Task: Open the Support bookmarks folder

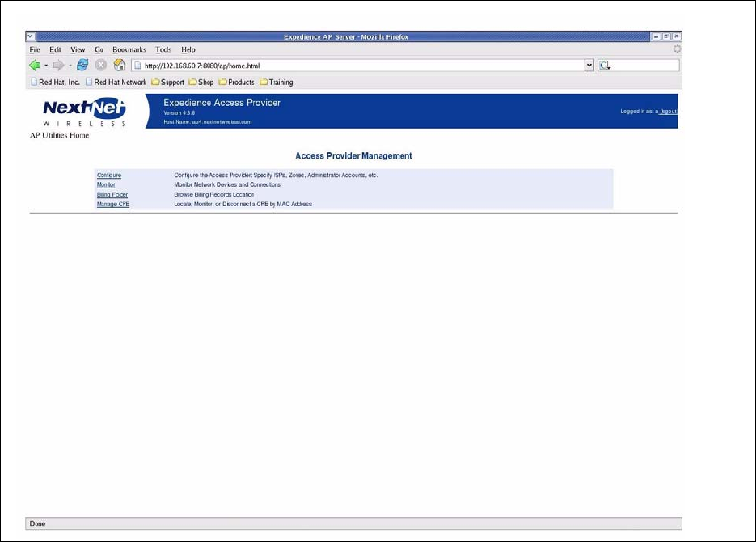Action: click(x=168, y=82)
